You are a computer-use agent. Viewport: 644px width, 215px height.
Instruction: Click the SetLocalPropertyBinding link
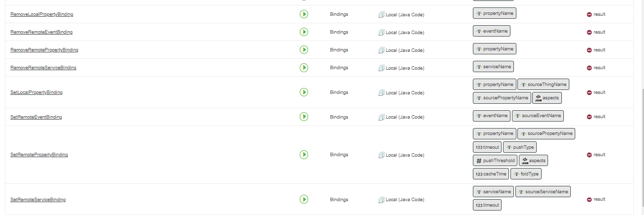point(36,92)
